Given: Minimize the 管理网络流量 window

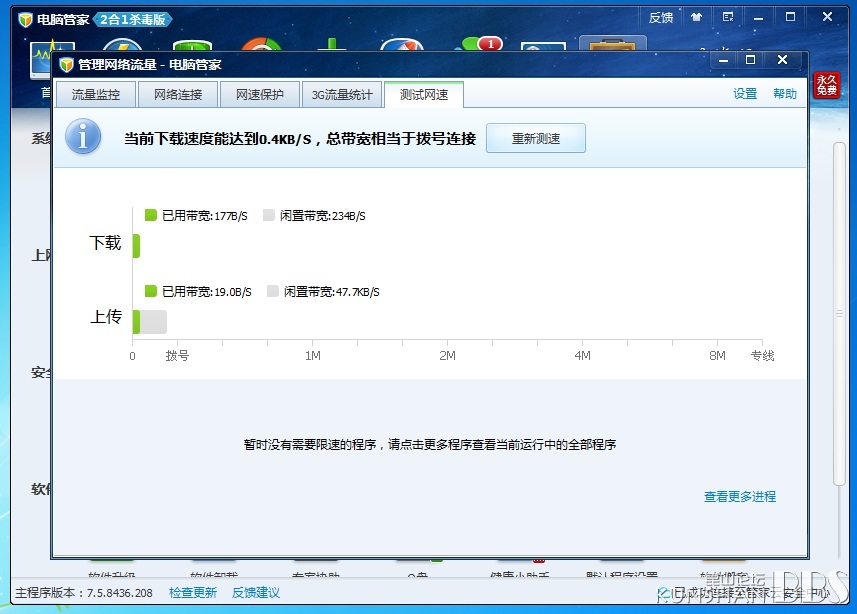Looking at the screenshot, I should (724, 60).
